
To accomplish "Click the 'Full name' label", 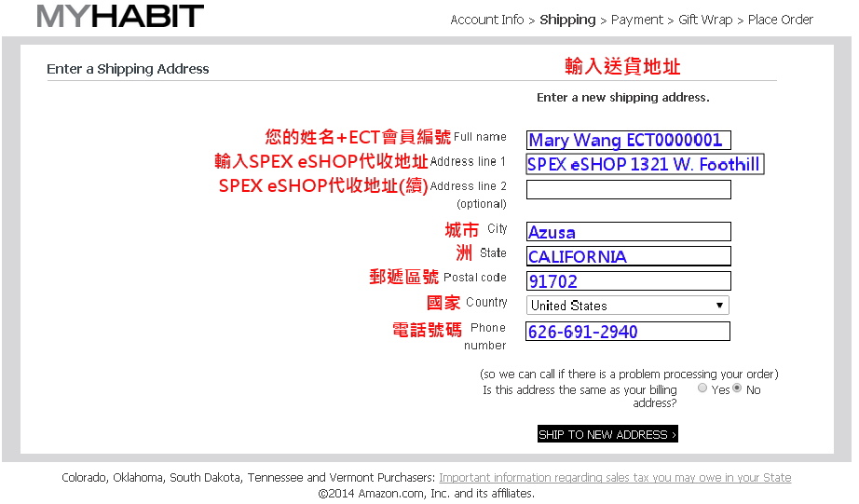I will (480, 137).
